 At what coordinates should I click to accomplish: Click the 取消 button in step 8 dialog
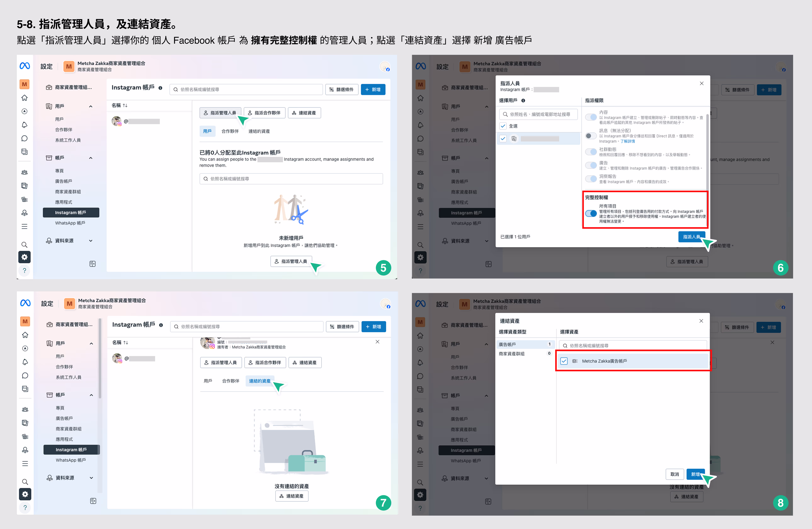click(x=675, y=474)
